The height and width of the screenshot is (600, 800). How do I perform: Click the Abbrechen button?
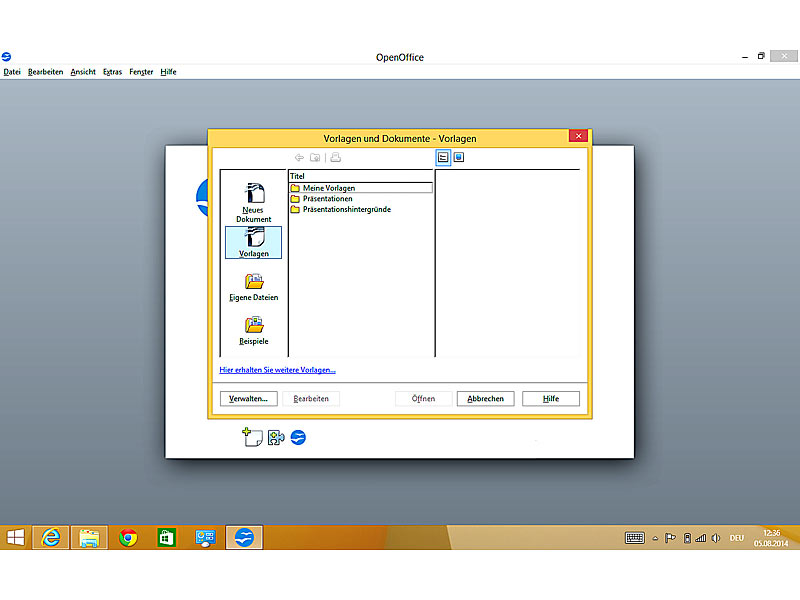(x=486, y=398)
